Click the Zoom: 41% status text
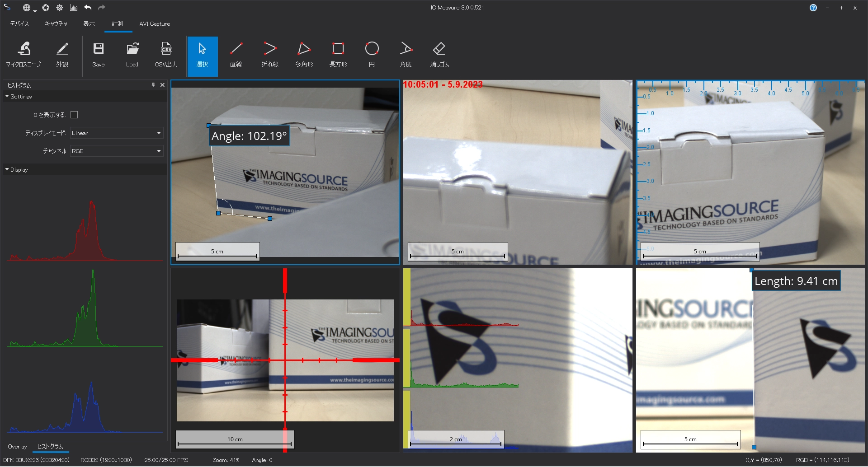This screenshot has width=868, height=467. click(x=226, y=460)
